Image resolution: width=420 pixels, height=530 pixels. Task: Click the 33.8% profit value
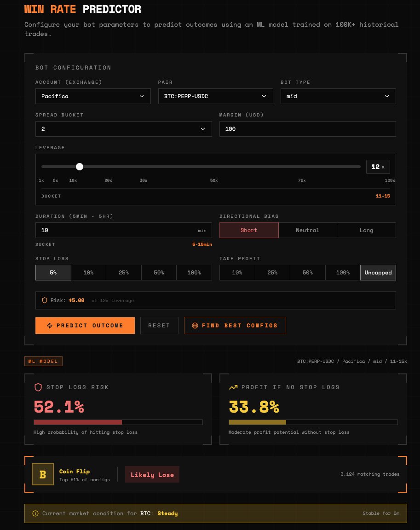coord(254,407)
